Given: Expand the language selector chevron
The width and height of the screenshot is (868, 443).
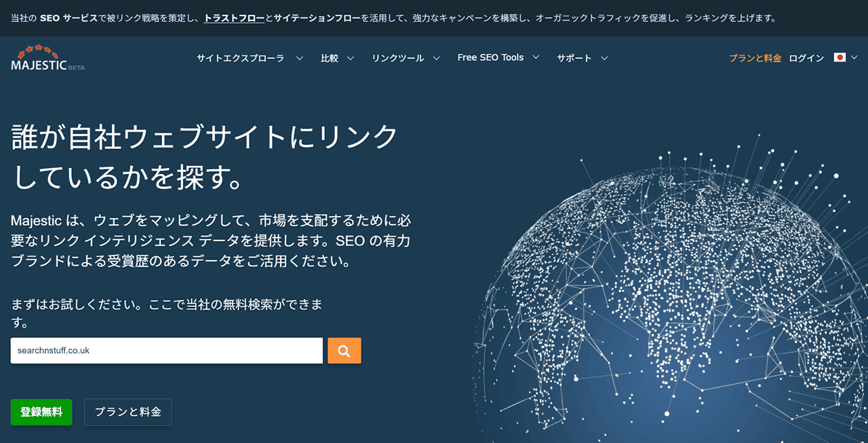Looking at the screenshot, I should tap(854, 58).
